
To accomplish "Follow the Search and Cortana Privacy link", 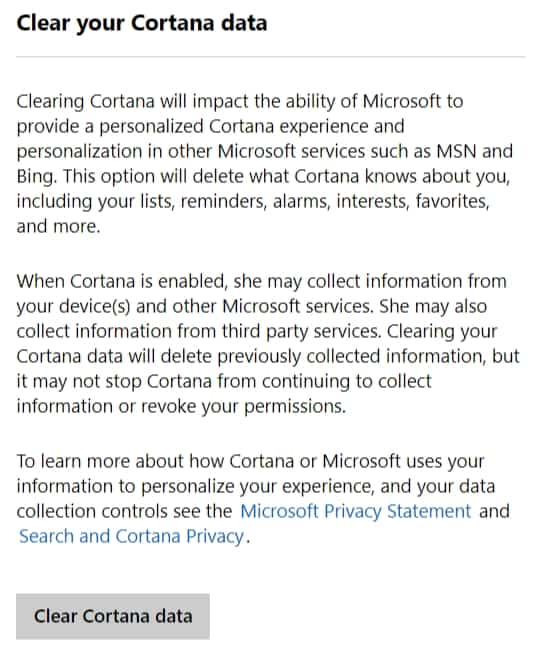I will point(131,536).
